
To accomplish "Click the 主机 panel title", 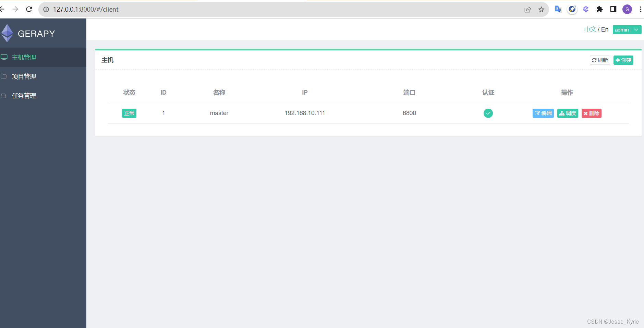I will pos(107,60).
